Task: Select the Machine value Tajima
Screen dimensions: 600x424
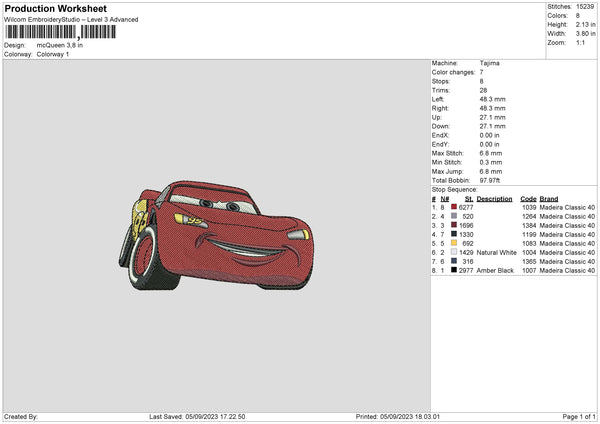Action: pos(490,63)
